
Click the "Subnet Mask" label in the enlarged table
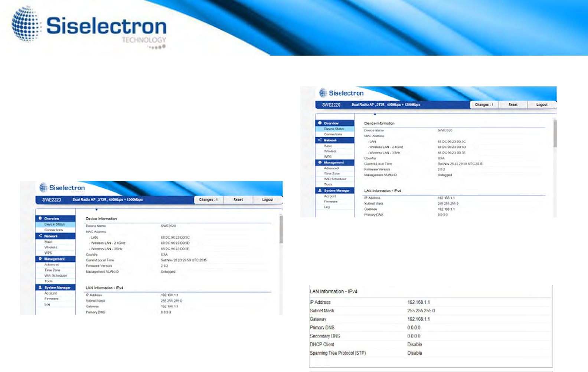(322, 311)
